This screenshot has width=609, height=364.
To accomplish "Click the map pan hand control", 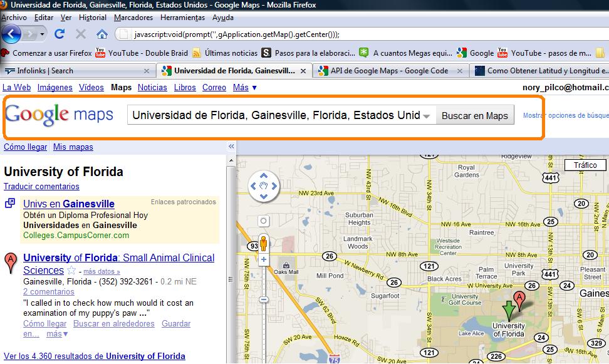I will pyautogui.click(x=263, y=185).
